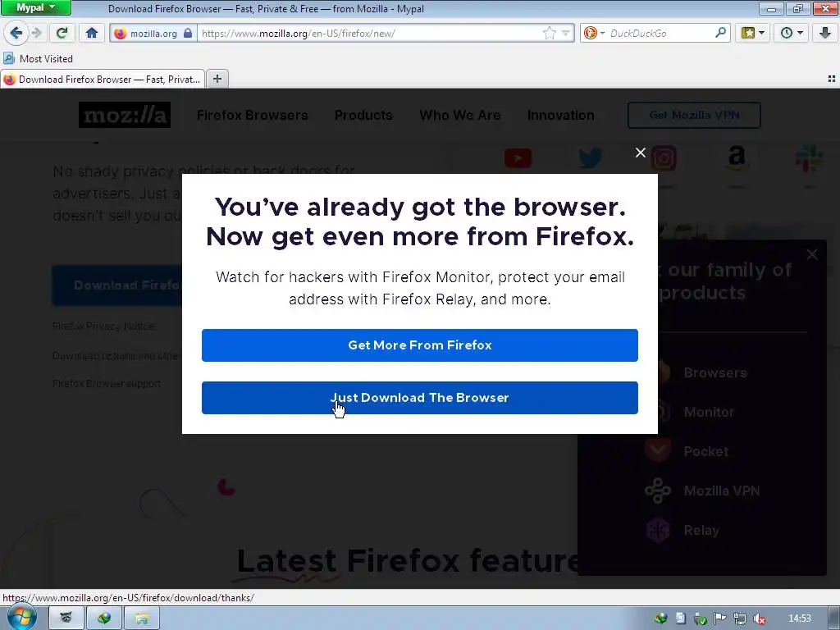The image size is (840, 630).
Task: Click the mozilla.org site identity label
Action: 153,33
